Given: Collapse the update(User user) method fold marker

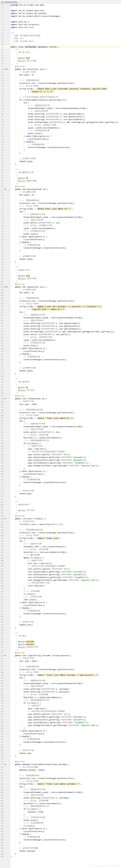Looking at the screenshot, I should click(10, 287).
